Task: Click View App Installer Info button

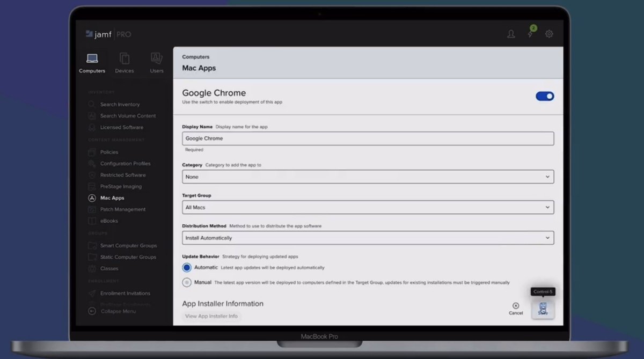Action: tap(211, 316)
